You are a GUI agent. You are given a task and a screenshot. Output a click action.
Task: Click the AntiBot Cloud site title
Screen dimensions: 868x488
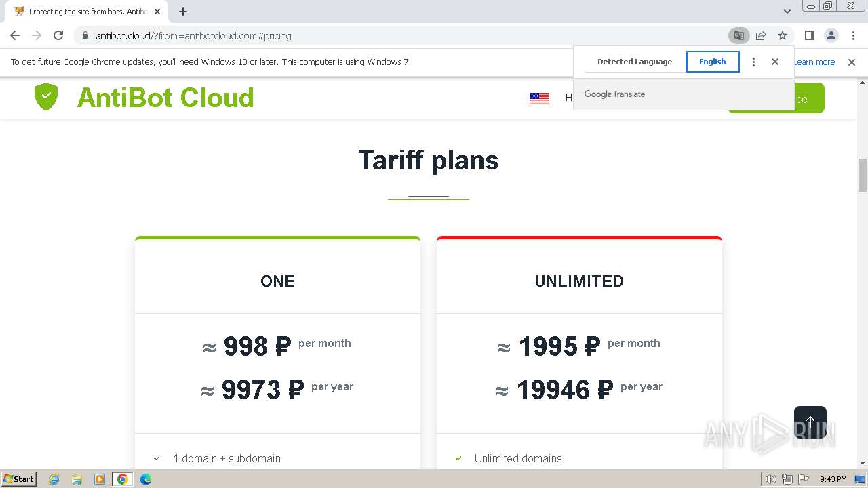click(x=165, y=98)
